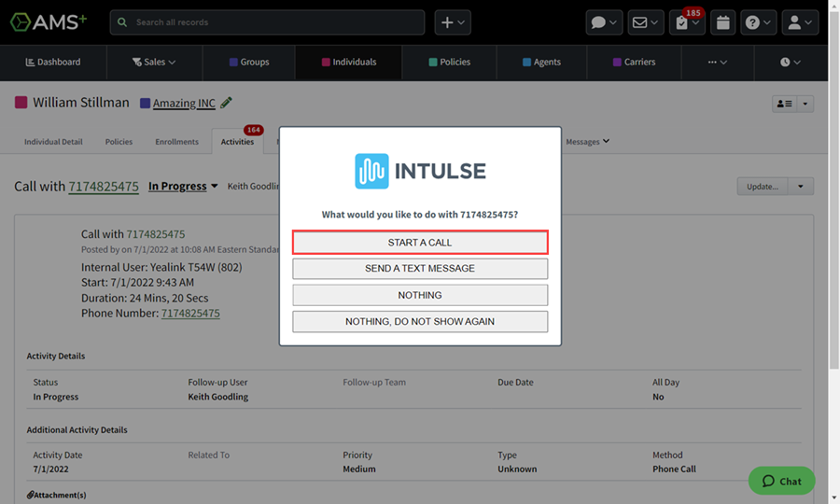Click the green pencil edit icon

[x=226, y=103]
